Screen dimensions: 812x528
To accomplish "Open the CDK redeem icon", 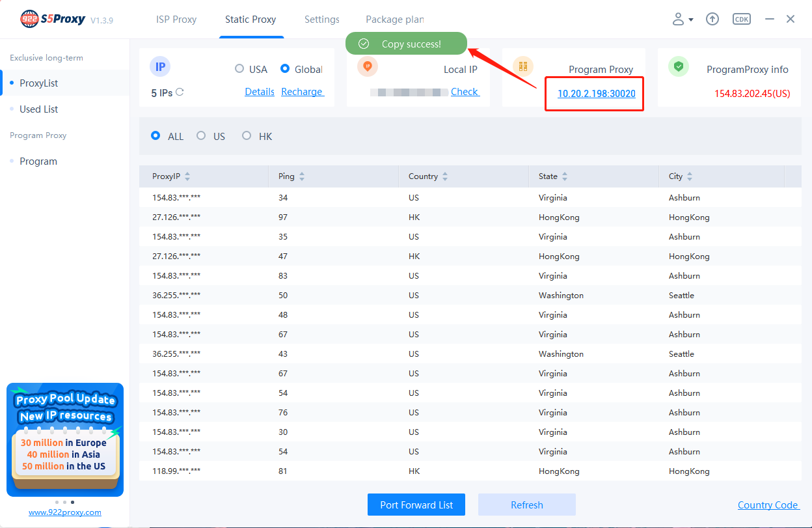I will (742, 19).
